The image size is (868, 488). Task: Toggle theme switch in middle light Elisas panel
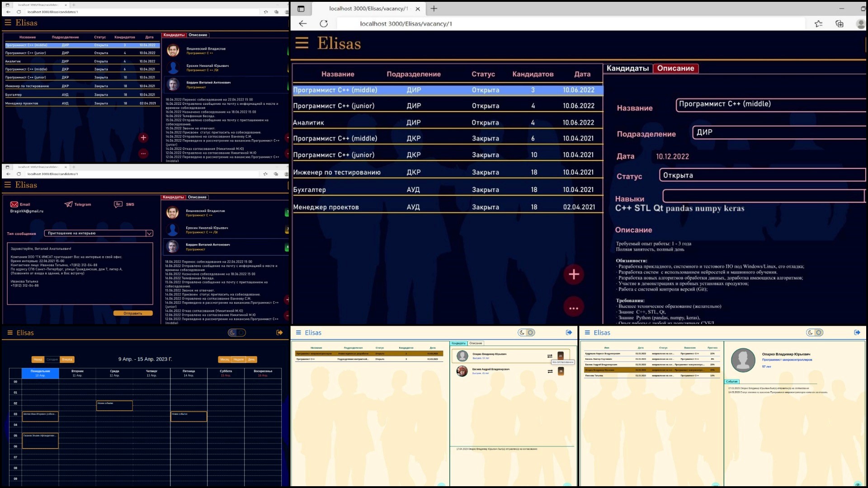tap(526, 333)
